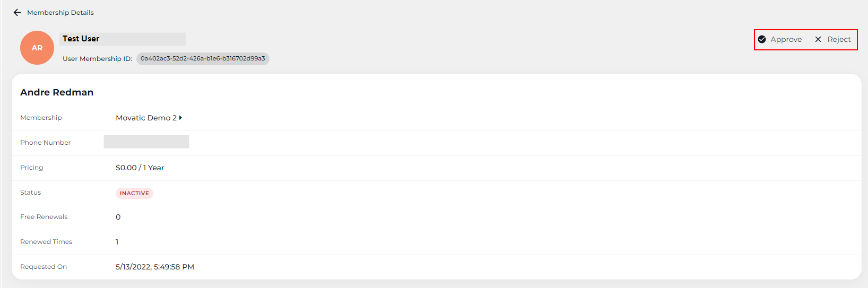Click the Free Renewals row label

point(44,217)
